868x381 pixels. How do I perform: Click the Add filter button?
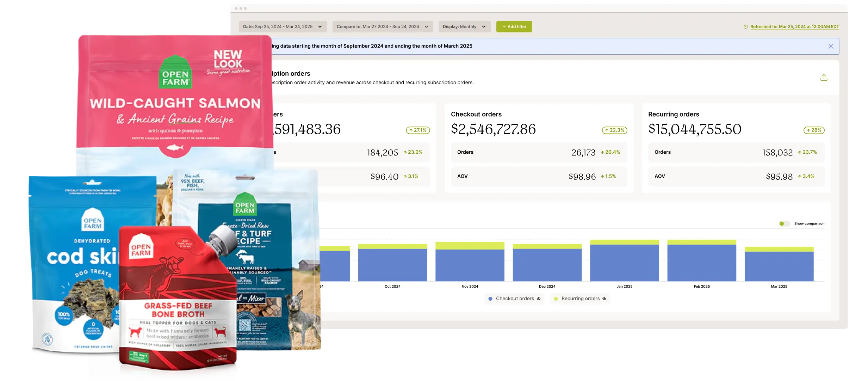click(514, 26)
